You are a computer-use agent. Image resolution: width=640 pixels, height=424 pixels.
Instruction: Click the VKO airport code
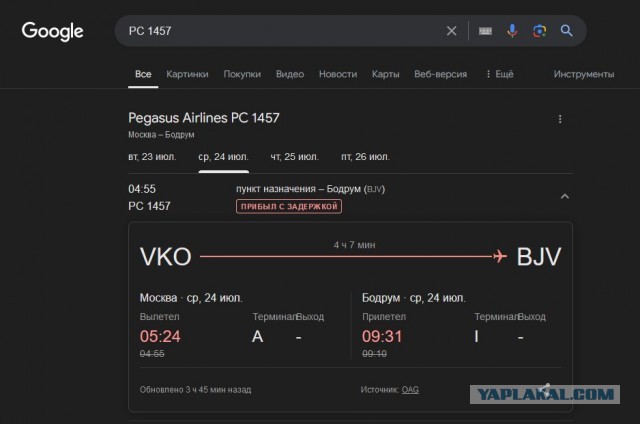click(x=166, y=257)
